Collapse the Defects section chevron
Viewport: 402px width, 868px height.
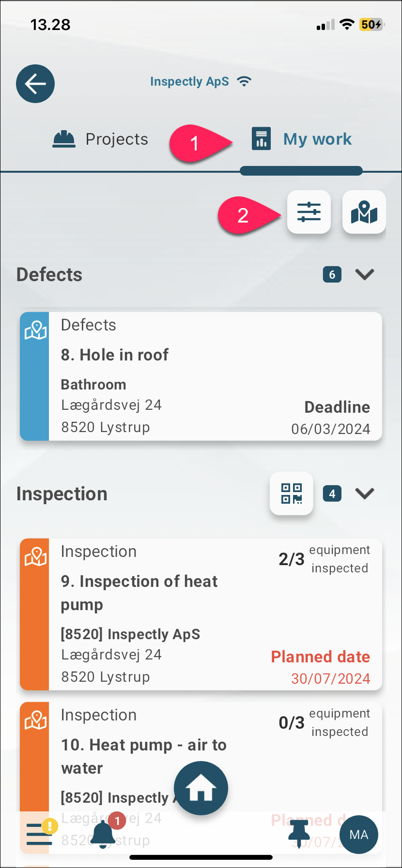pyautogui.click(x=365, y=274)
